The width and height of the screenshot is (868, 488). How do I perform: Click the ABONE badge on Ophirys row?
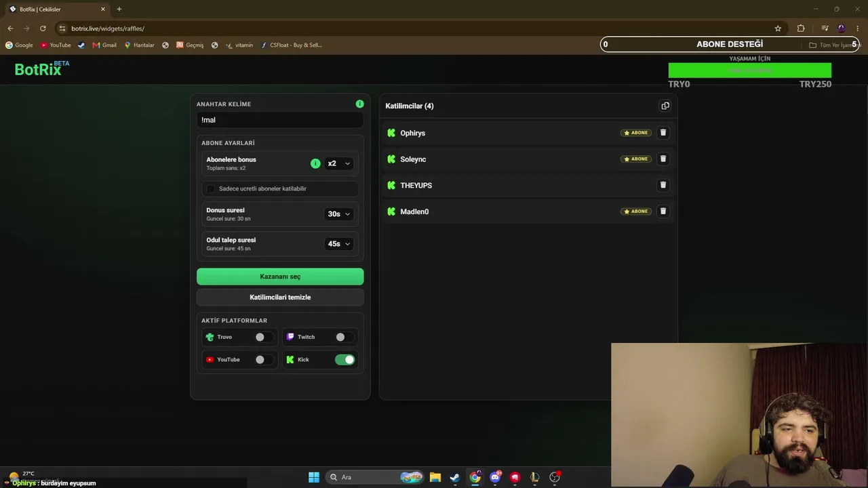tap(635, 133)
